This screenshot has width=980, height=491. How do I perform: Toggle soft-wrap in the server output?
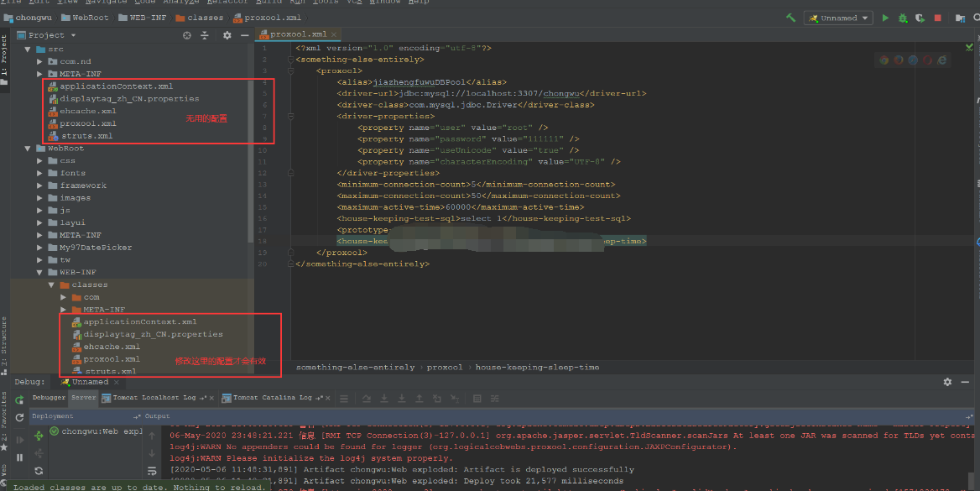click(x=152, y=470)
